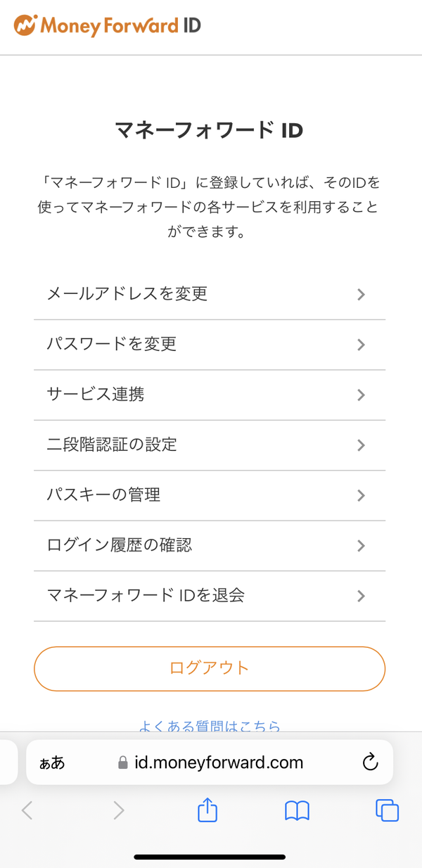Screen dimensions: 422x868
Task: Tap the Money Forward ID logo
Action: [x=108, y=26]
